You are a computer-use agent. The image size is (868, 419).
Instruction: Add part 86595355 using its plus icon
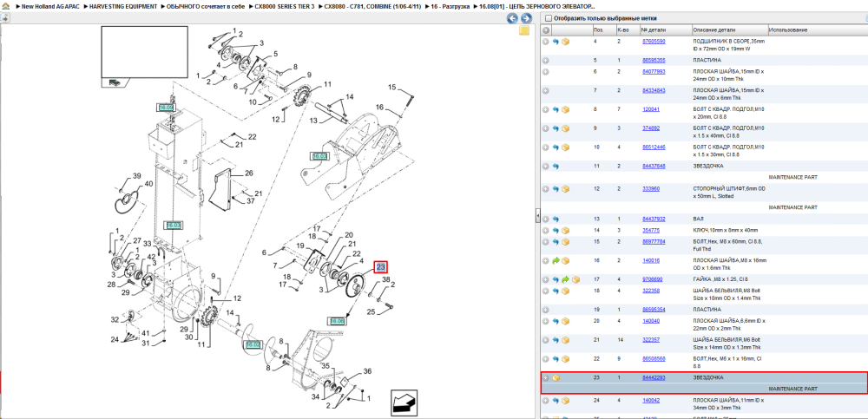546,61
